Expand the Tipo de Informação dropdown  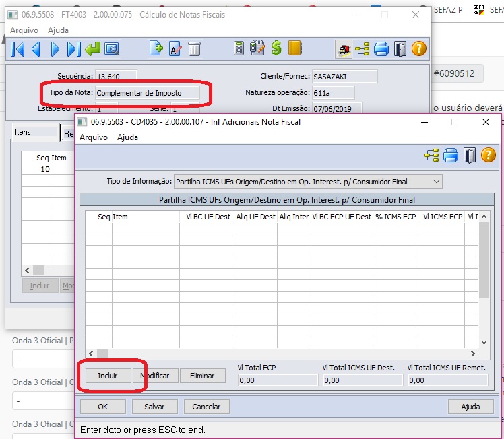[437, 181]
